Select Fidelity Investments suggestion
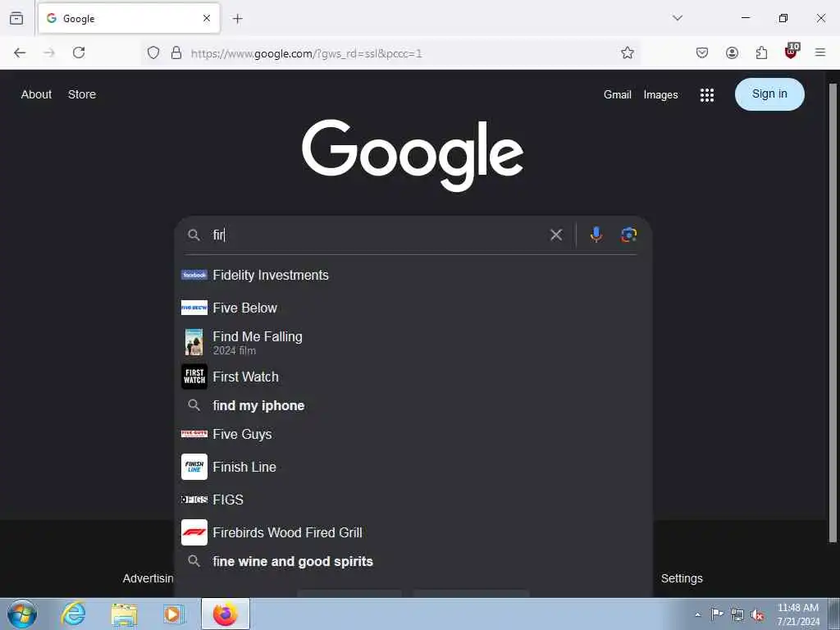Image resolution: width=840 pixels, height=630 pixels. pos(413,275)
